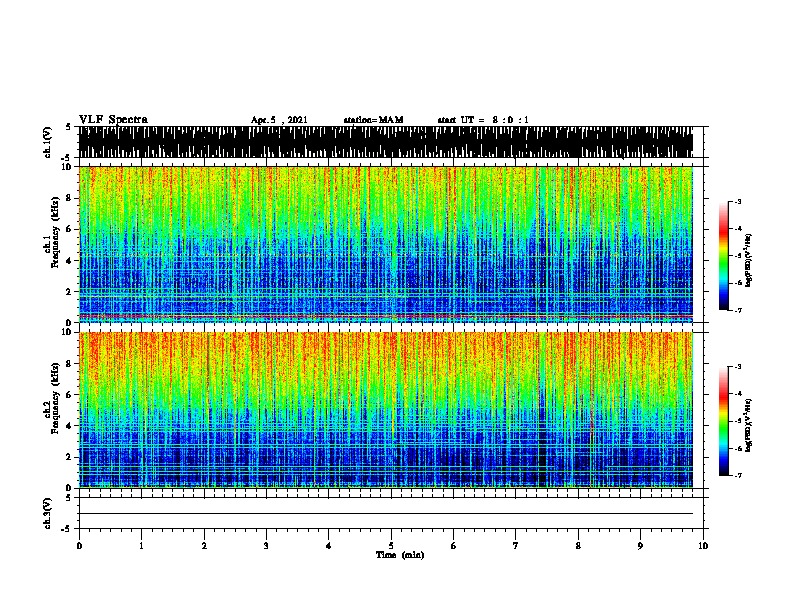Click the "9" tick on the time axis
Screen dimensions: 792x612
point(640,545)
